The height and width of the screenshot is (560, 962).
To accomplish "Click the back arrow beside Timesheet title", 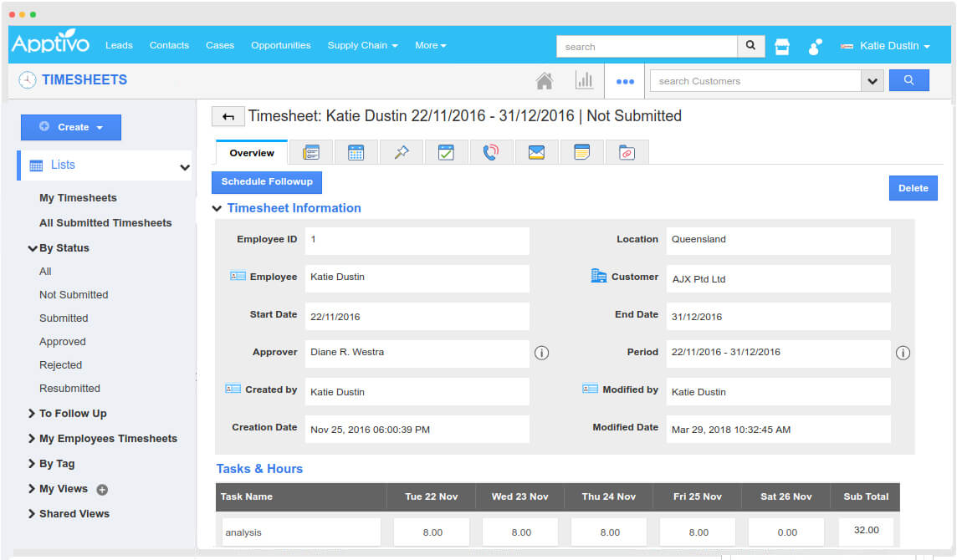I will pyautogui.click(x=228, y=117).
